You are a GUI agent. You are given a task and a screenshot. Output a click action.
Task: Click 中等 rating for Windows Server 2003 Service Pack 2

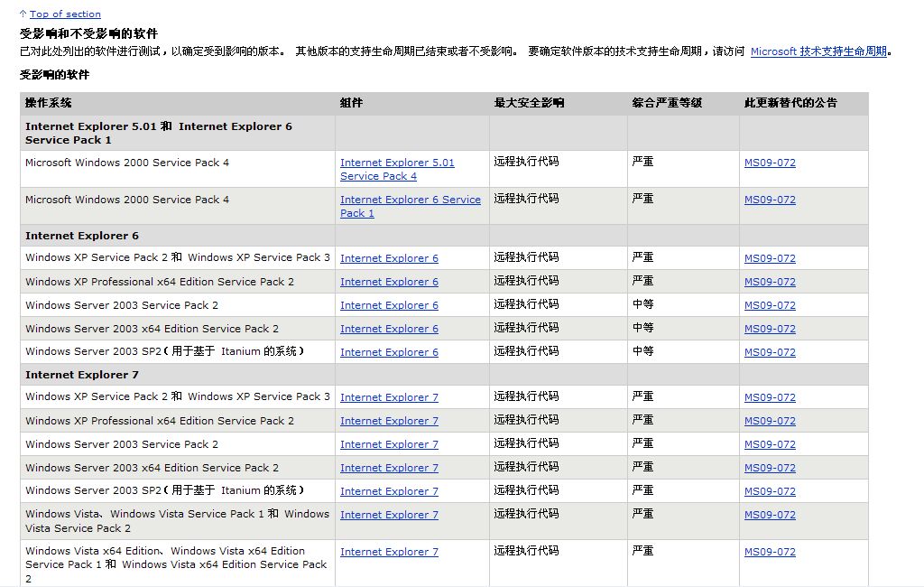642,304
